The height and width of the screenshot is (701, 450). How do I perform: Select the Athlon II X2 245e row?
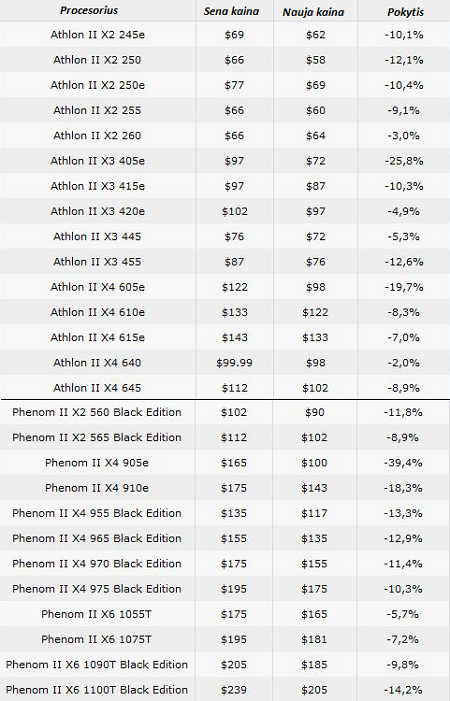[225, 34]
